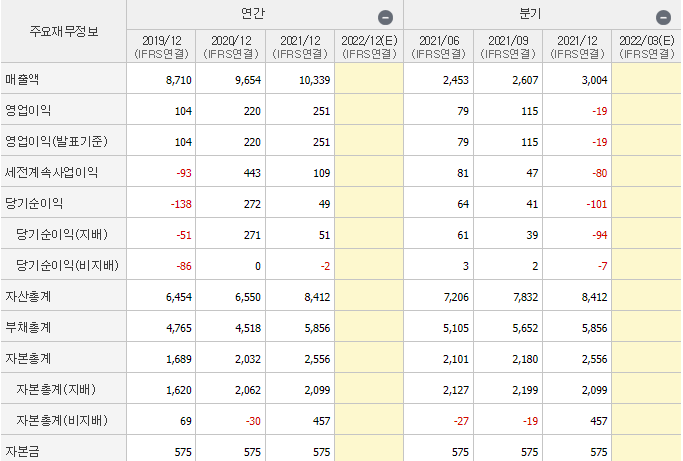Click the 2,453 quarterly revenue value

[x=456, y=80]
